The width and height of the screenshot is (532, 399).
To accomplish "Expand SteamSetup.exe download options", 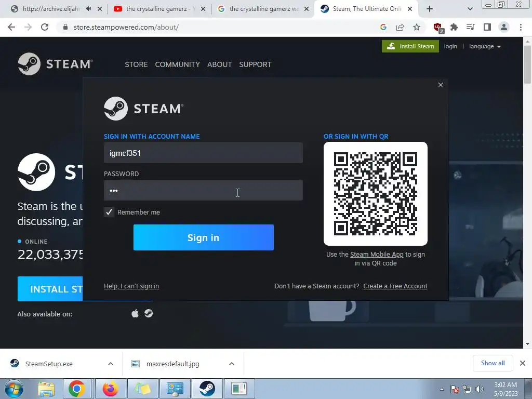I will tap(111, 364).
